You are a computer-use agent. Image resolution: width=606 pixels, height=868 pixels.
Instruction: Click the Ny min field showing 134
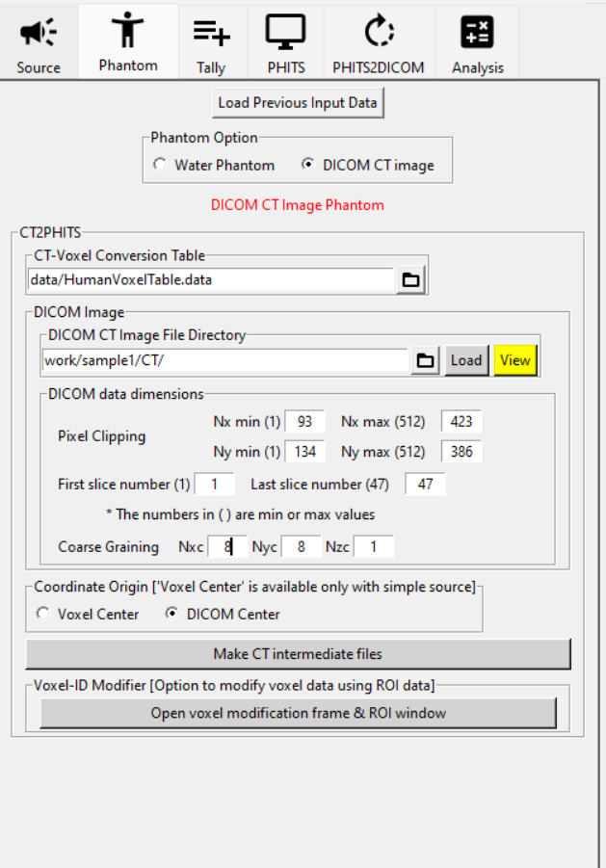tap(304, 452)
